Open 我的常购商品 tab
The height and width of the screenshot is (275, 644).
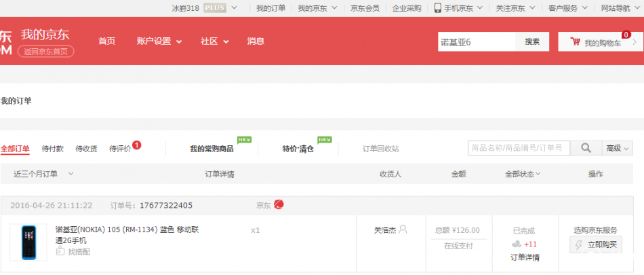pos(212,149)
